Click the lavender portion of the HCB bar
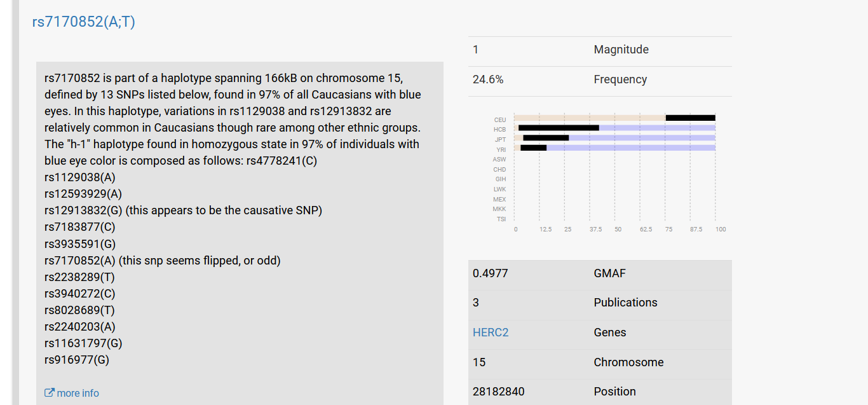 [656, 128]
